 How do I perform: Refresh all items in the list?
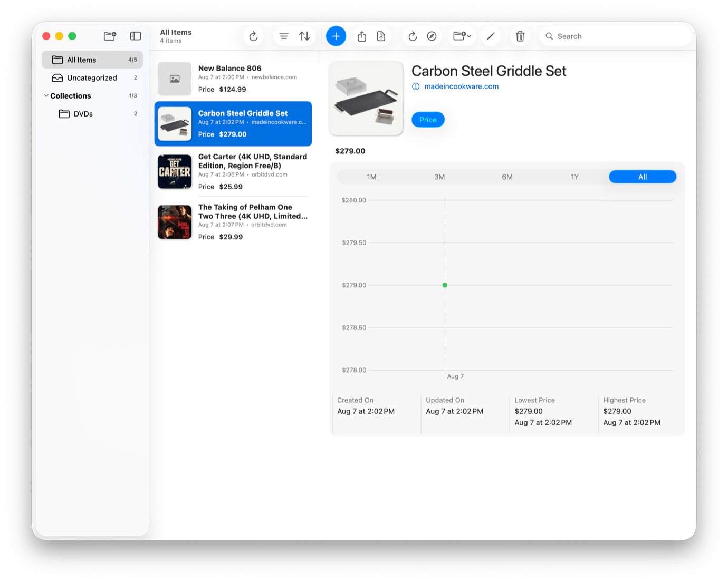tap(253, 36)
